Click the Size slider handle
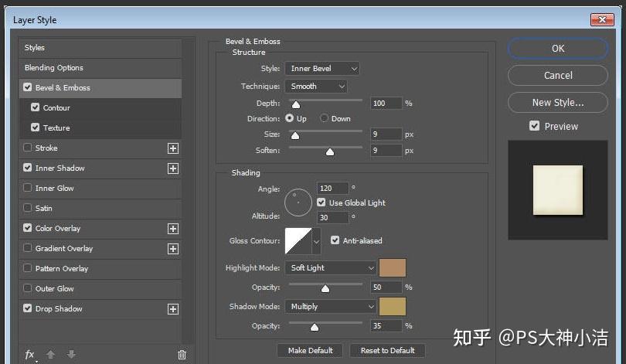The image size is (626, 364). coord(295,136)
